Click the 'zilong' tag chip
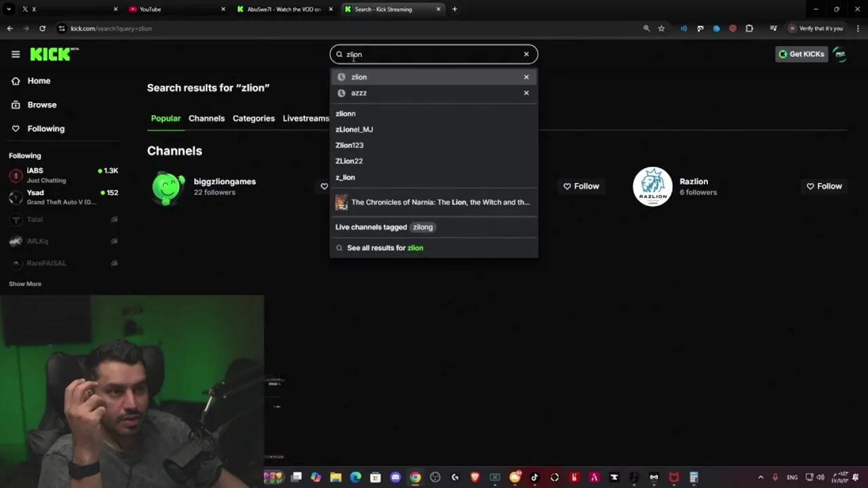 tap(422, 227)
